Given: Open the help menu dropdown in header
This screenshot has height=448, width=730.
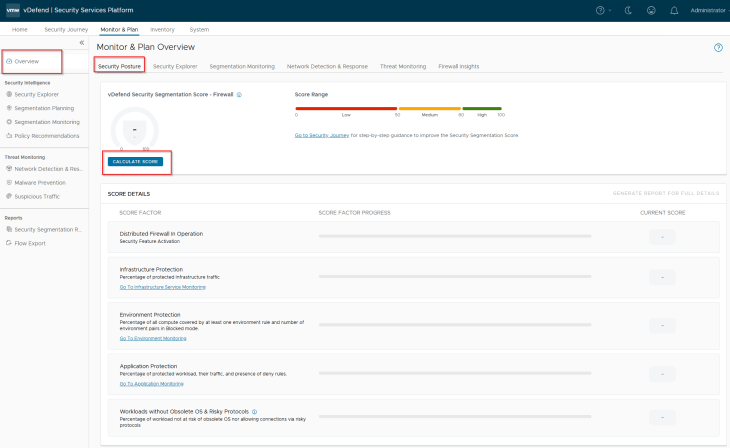Looking at the screenshot, I should pos(602,10).
